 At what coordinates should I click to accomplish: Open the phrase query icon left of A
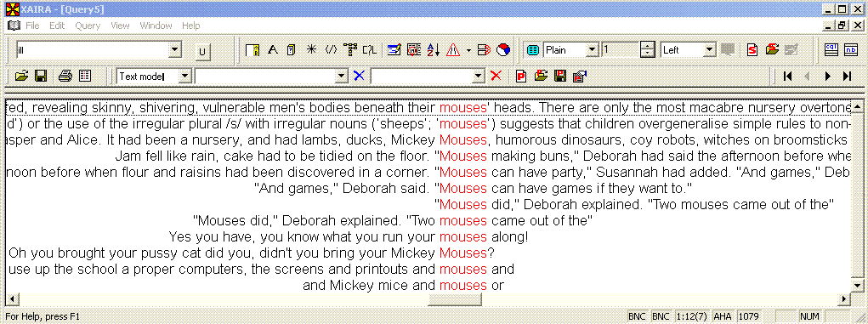pos(253,50)
